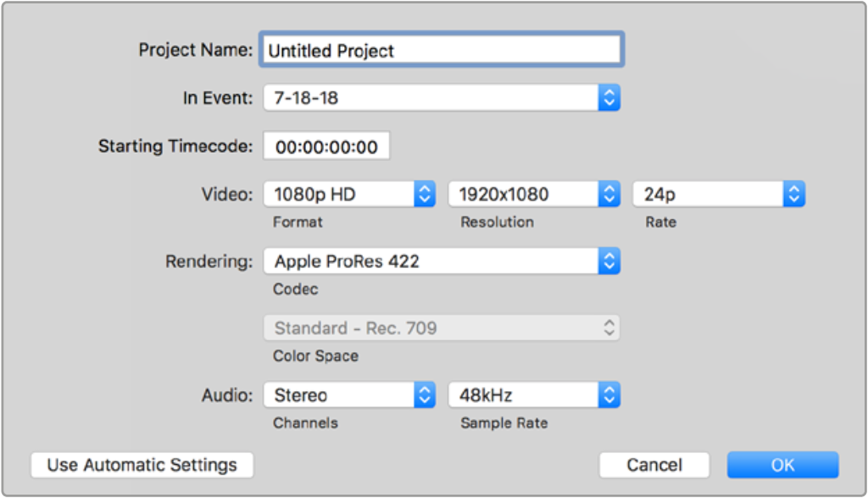Click the Starting Timecode field
This screenshot has width=868, height=498.
pos(326,147)
